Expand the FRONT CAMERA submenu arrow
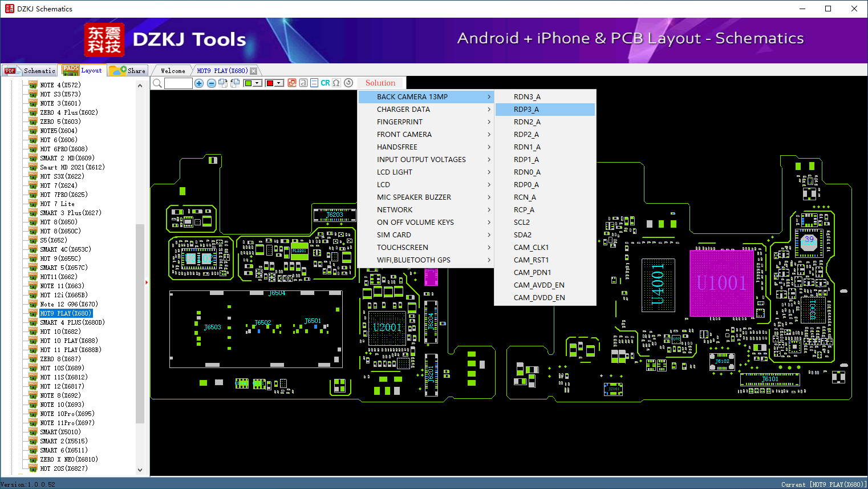This screenshot has height=489, width=868. click(489, 135)
